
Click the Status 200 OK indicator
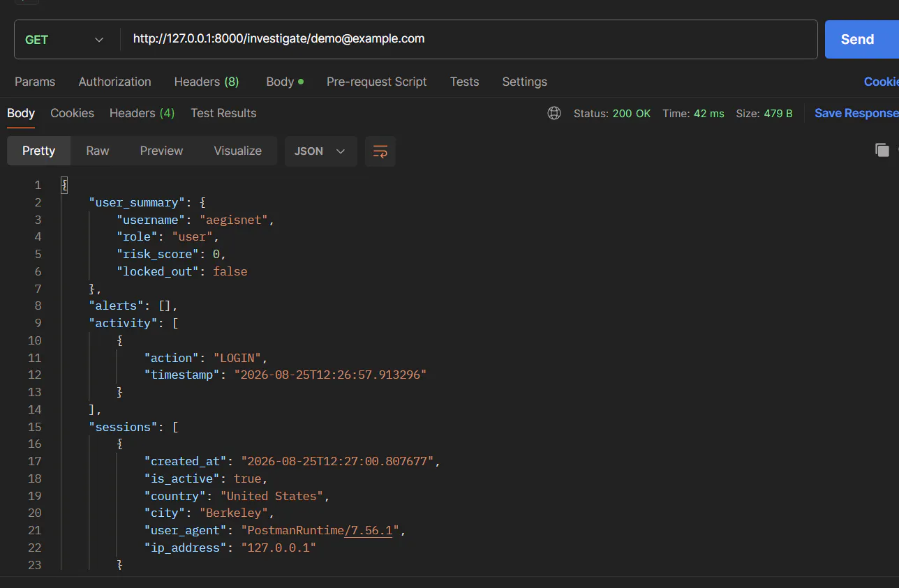pos(612,113)
